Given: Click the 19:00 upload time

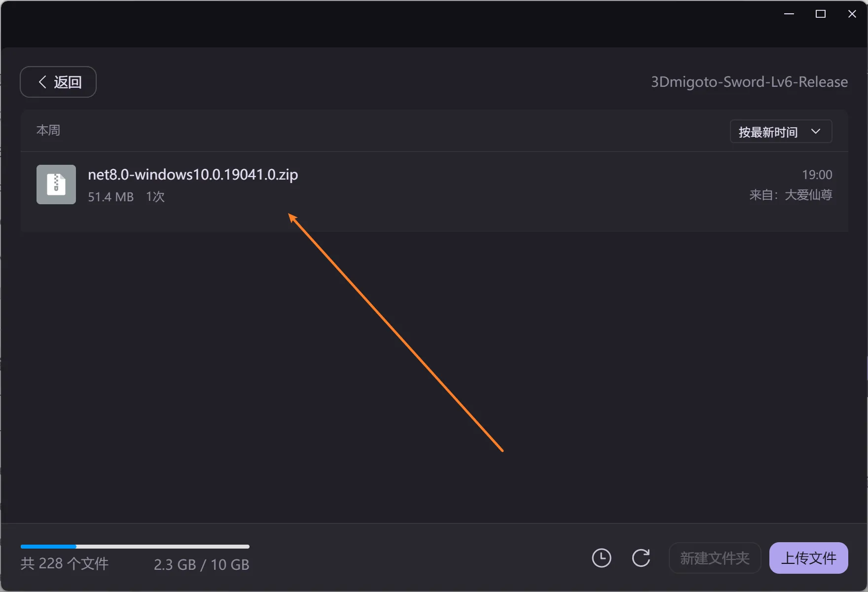Looking at the screenshot, I should [x=817, y=175].
